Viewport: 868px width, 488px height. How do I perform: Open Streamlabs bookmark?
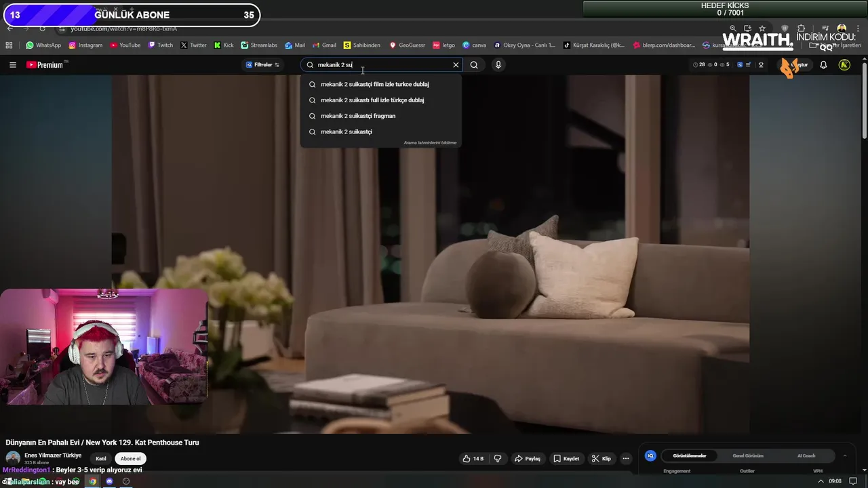coord(259,45)
